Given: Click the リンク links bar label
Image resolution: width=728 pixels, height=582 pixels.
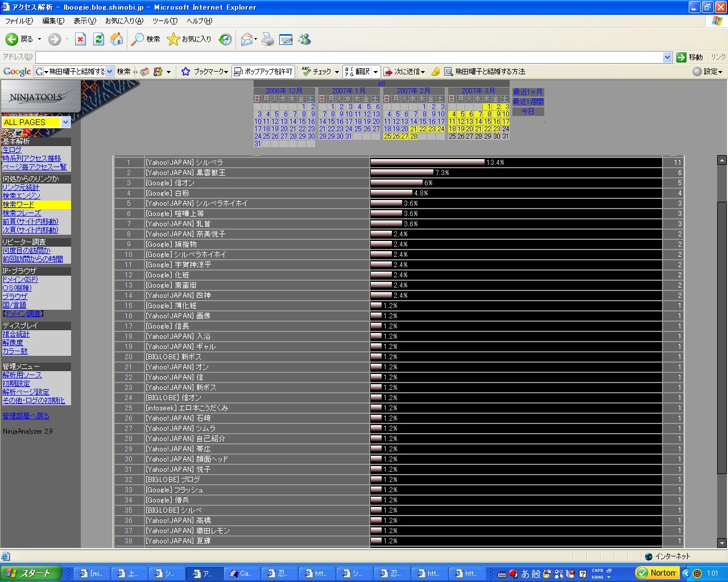Looking at the screenshot, I should tap(718, 57).
